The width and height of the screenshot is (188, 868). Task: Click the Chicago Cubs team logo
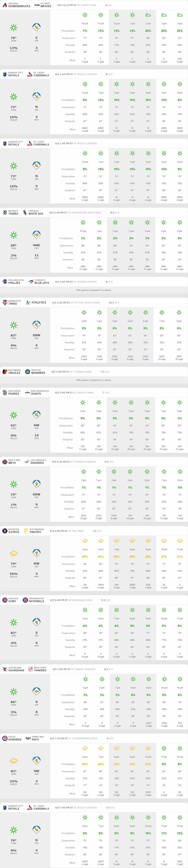point(5,600)
